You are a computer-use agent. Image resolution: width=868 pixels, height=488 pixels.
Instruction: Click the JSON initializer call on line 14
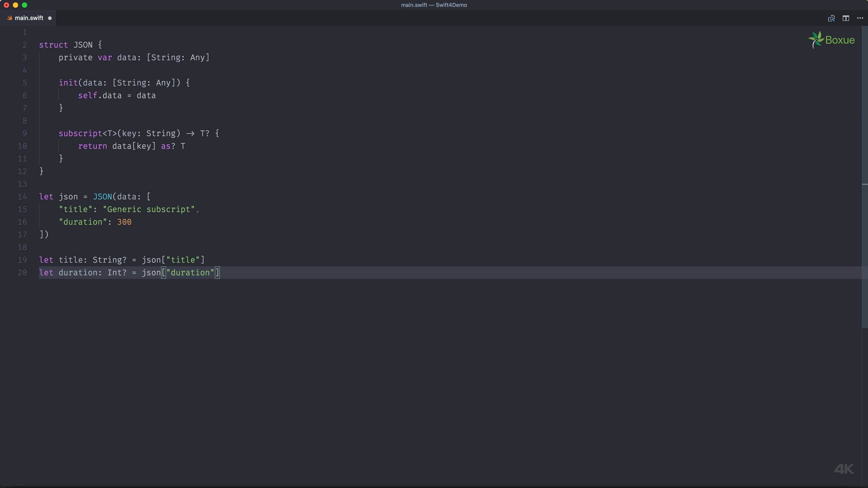click(x=102, y=197)
